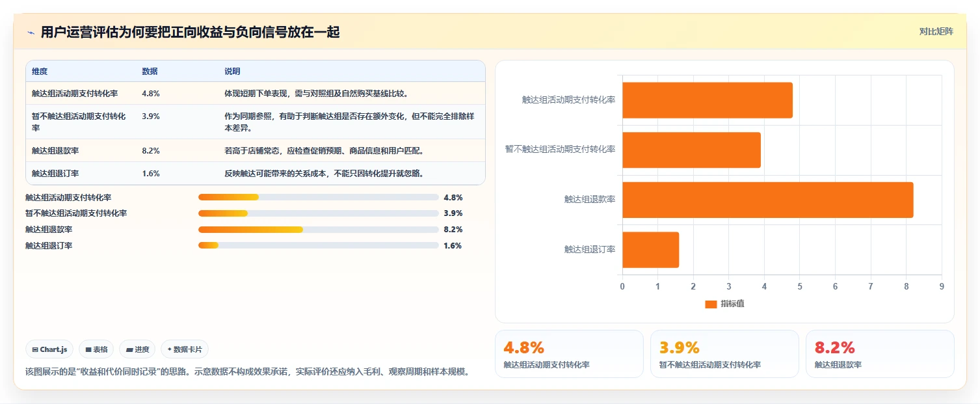Click progress bar for 触达组退款率
The height and width of the screenshot is (404, 980).
pos(319,230)
